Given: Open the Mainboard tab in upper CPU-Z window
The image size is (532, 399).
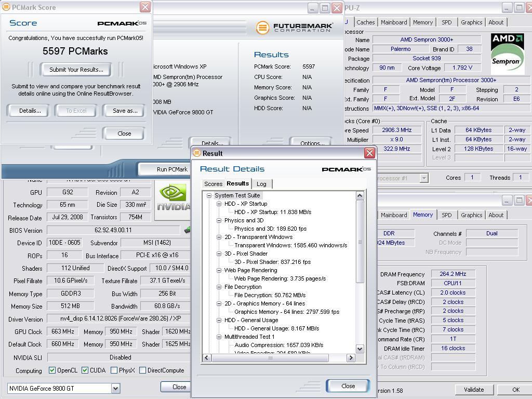Looking at the screenshot, I should pos(394,22).
